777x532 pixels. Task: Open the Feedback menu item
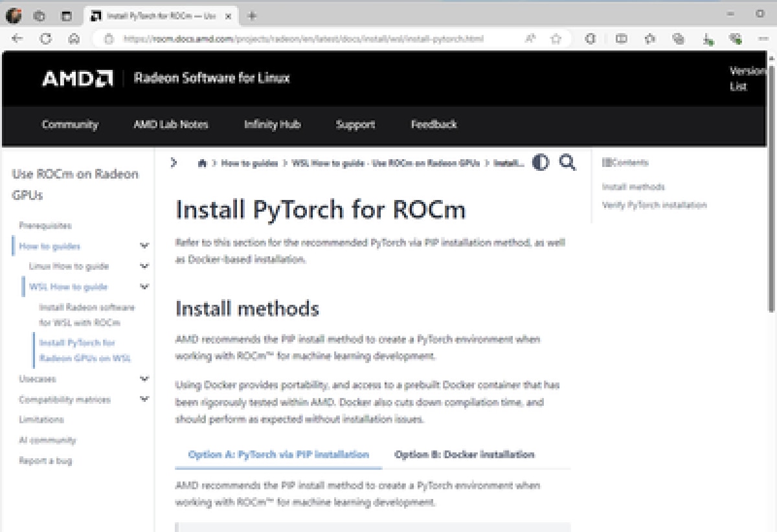point(434,124)
